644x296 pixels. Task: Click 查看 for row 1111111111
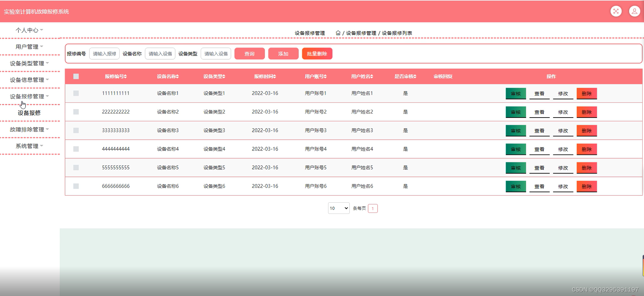[539, 94]
